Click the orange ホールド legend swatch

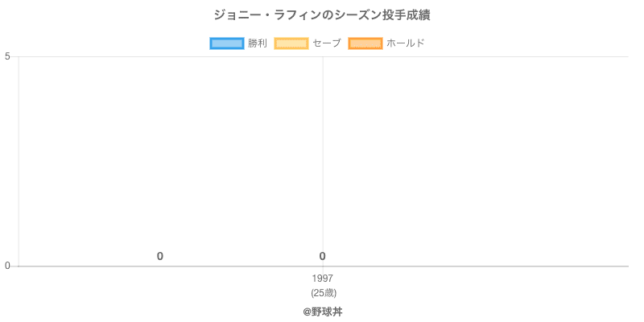pyautogui.click(x=365, y=43)
